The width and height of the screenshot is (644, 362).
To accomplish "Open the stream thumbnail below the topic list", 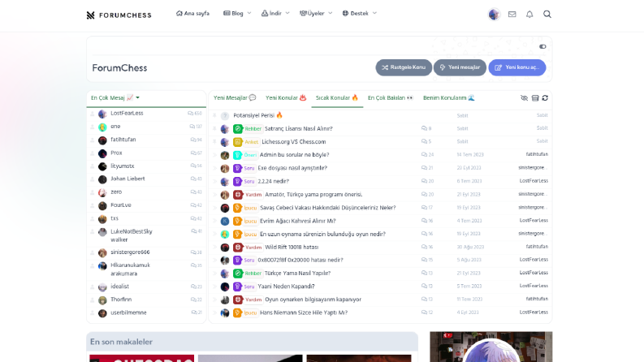I will pyautogui.click(x=491, y=347).
